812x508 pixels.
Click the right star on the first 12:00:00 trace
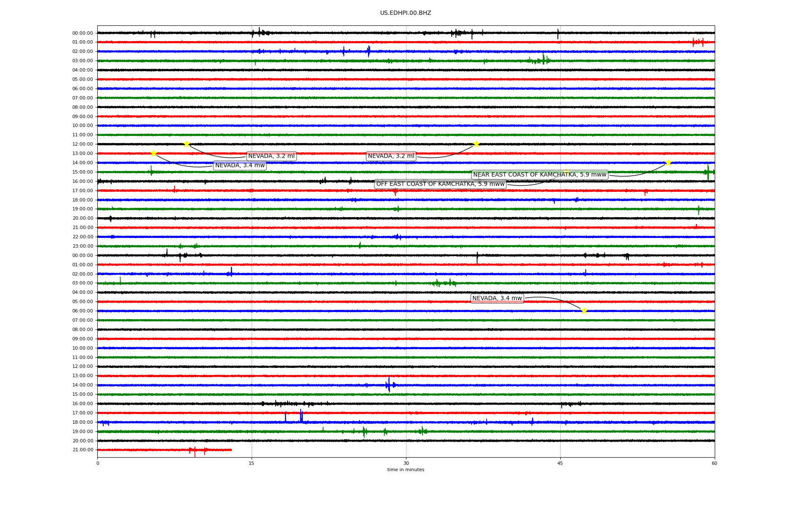pos(476,144)
